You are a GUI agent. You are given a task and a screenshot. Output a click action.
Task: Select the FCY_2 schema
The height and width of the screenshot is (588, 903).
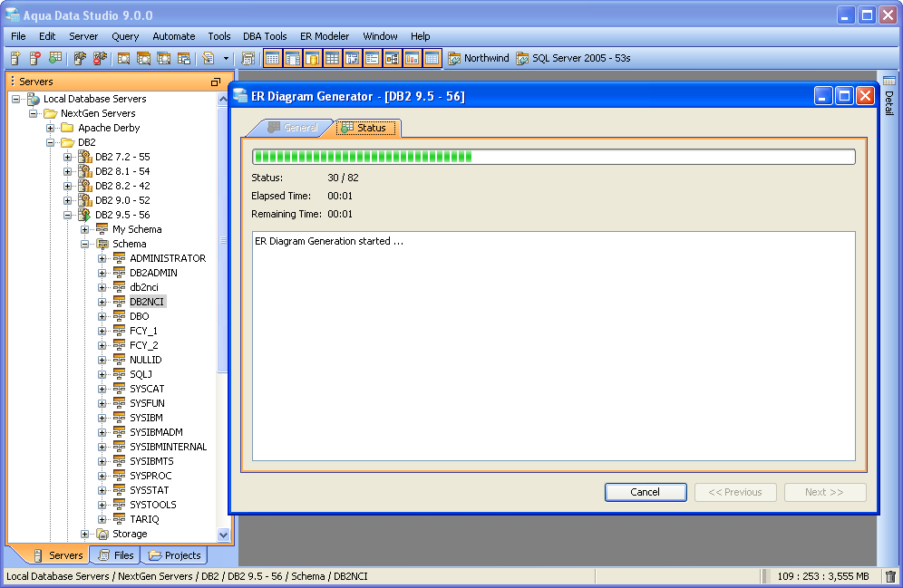[144, 345]
